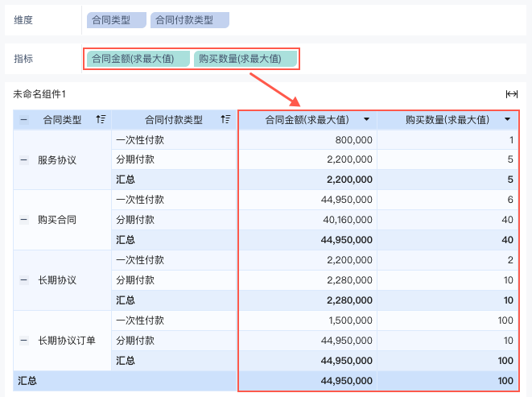This screenshot has height=397, width=532.
Task: Collapse the 购买合同 group
Action: pos(24,220)
